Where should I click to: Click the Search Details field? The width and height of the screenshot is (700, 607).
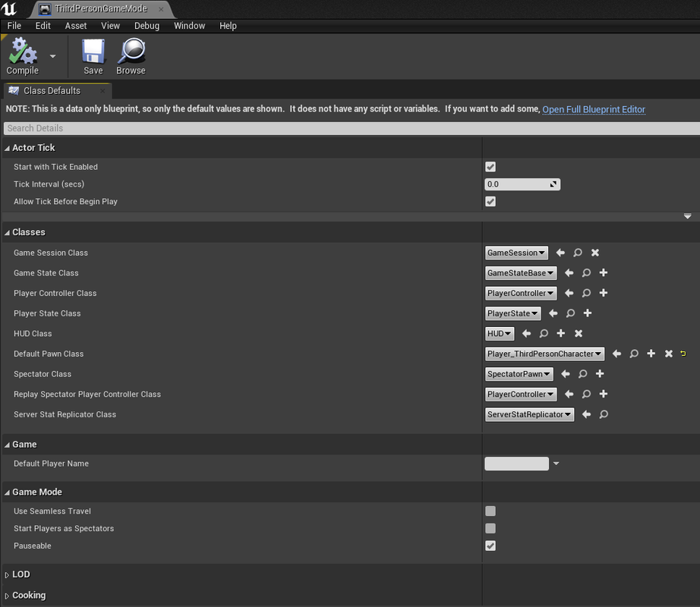(x=352, y=128)
